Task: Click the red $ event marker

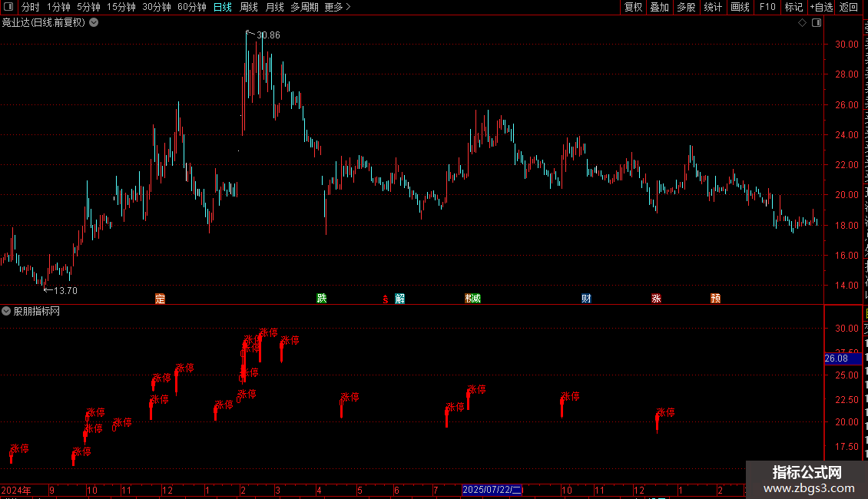Action: tap(386, 299)
